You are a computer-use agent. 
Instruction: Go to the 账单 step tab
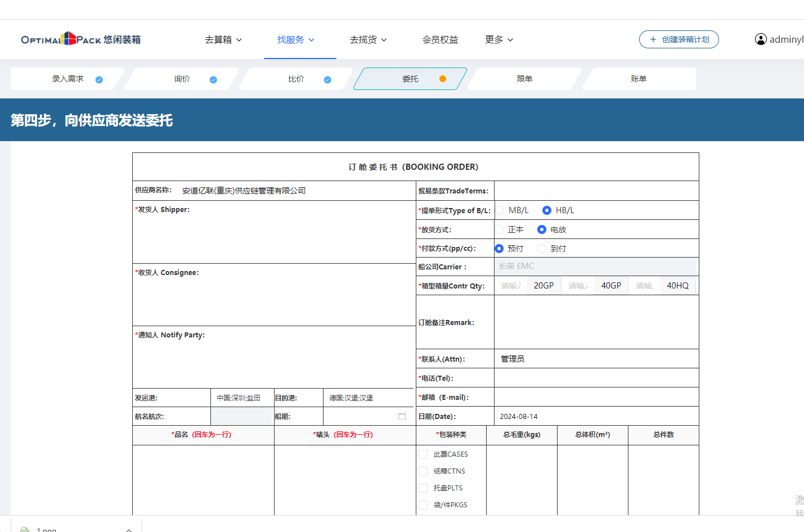point(639,79)
